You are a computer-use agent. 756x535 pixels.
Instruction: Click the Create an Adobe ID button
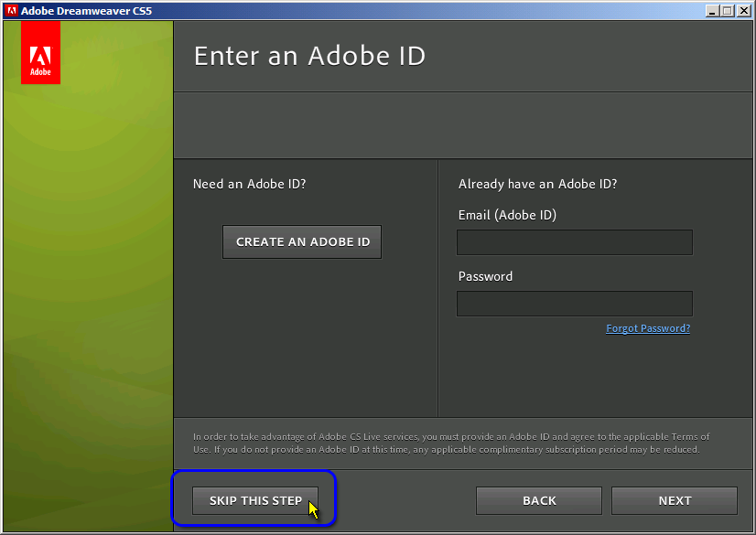[302, 241]
